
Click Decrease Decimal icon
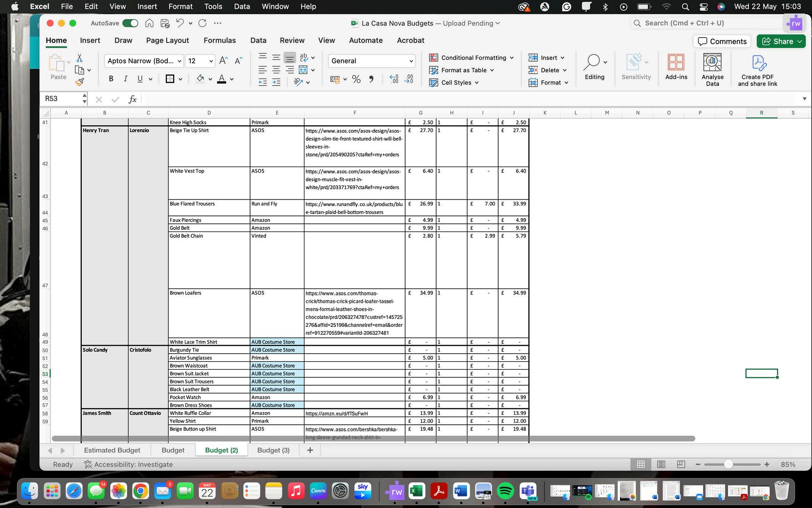(x=409, y=79)
